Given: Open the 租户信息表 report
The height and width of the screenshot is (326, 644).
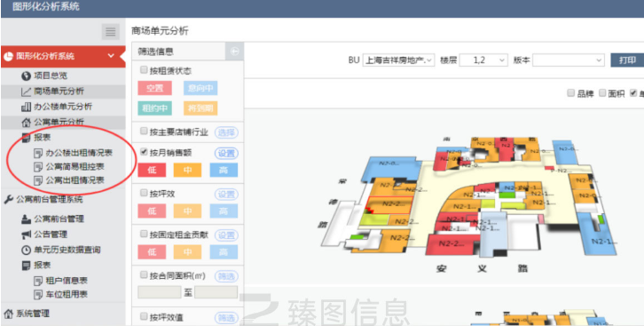Looking at the screenshot, I should 67,282.
